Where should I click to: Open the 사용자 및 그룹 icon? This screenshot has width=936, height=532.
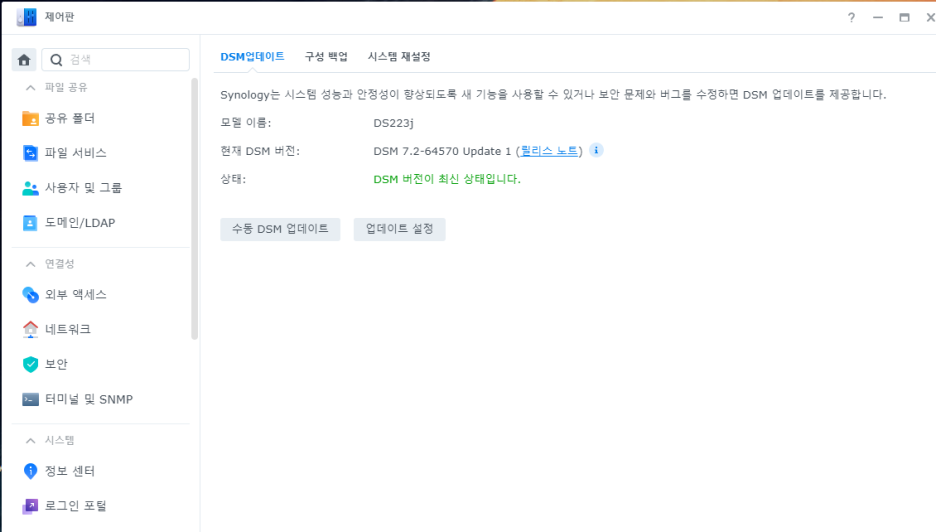30,188
